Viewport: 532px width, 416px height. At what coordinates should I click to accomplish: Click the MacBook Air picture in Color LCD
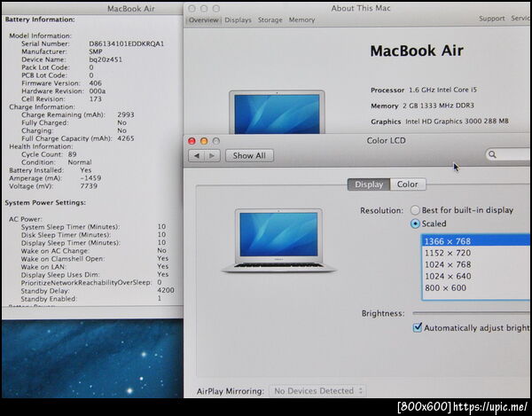pos(278,240)
